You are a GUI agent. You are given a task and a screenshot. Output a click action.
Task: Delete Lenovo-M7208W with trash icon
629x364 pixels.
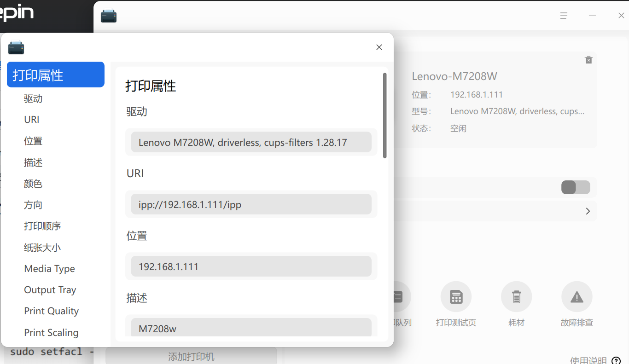pyautogui.click(x=588, y=60)
